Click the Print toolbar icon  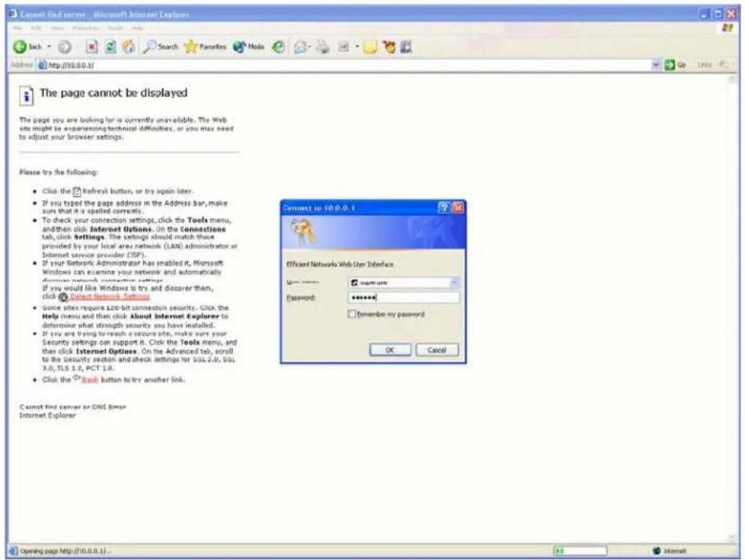tap(323, 47)
